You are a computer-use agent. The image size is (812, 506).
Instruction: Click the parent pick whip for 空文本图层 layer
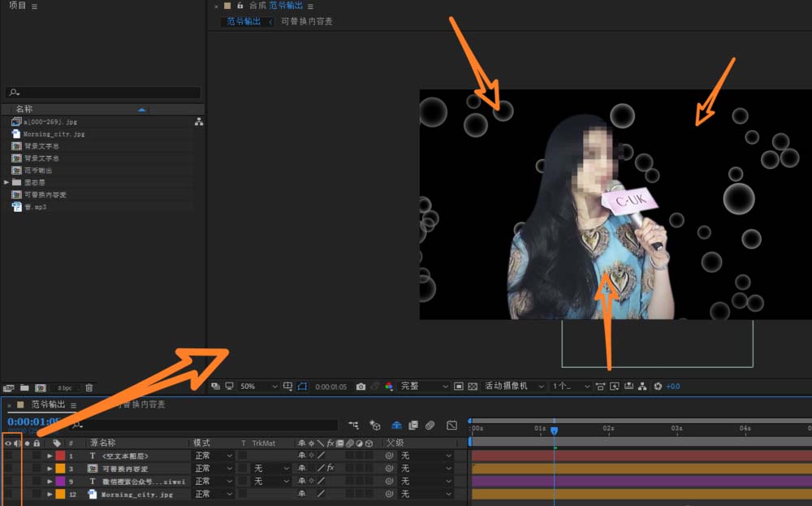(x=389, y=456)
